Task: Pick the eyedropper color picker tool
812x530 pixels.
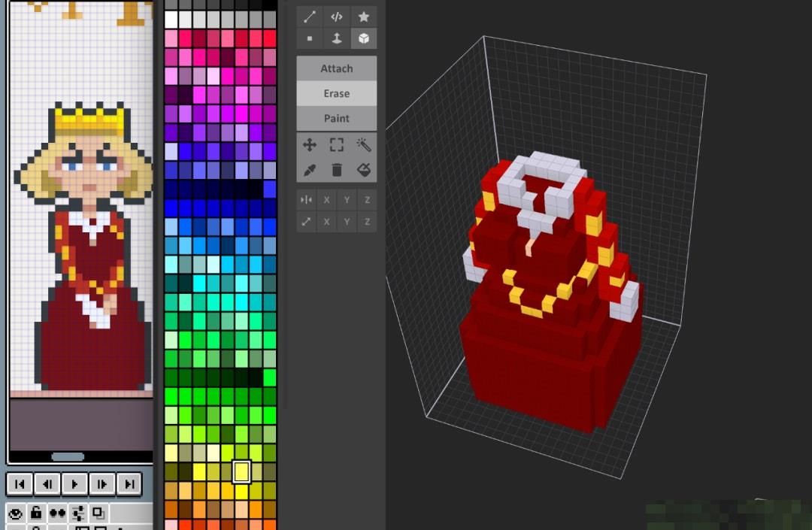Action: tap(310, 170)
